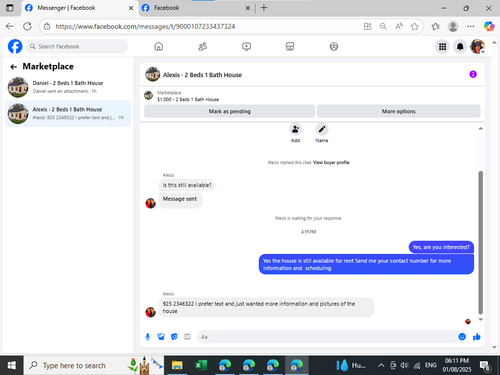View site information lock icon
Screen dimensions: 500x375
click(47, 26)
